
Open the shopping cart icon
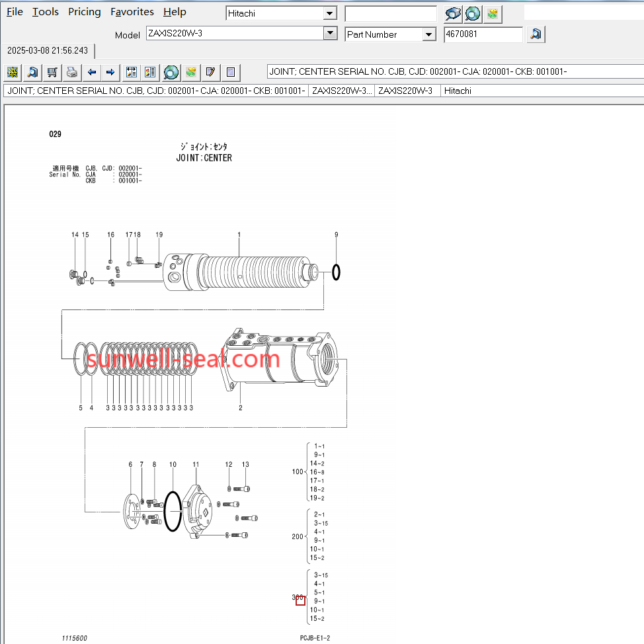pos(52,72)
